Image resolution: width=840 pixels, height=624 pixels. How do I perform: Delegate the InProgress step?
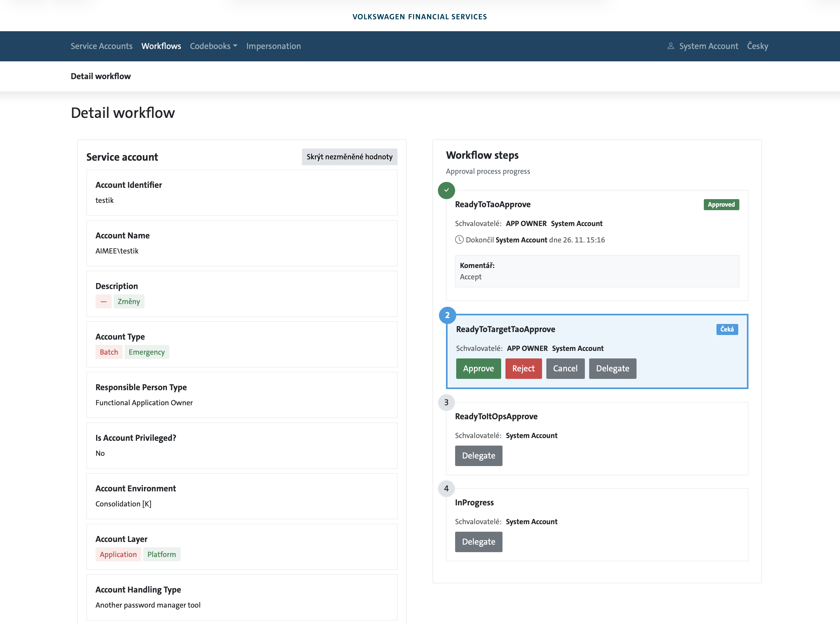478,542
